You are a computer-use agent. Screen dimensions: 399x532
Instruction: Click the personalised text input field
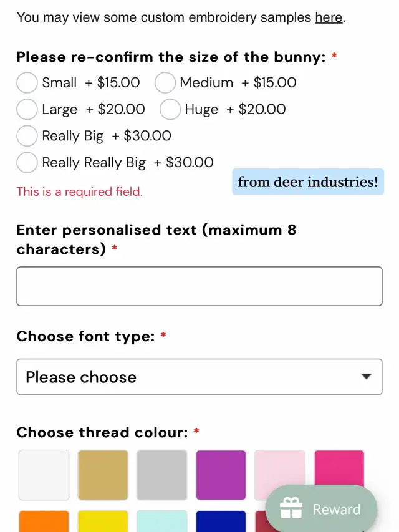point(199,286)
